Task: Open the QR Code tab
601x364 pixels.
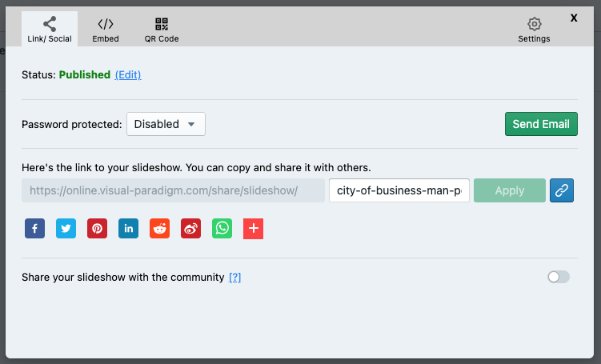Action: point(162,30)
